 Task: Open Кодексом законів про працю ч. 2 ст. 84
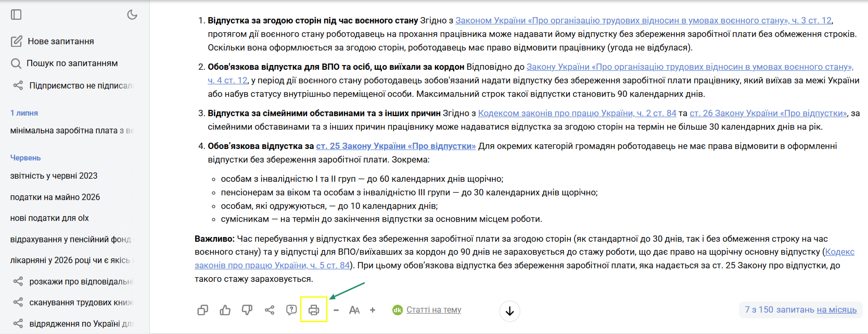(x=577, y=113)
